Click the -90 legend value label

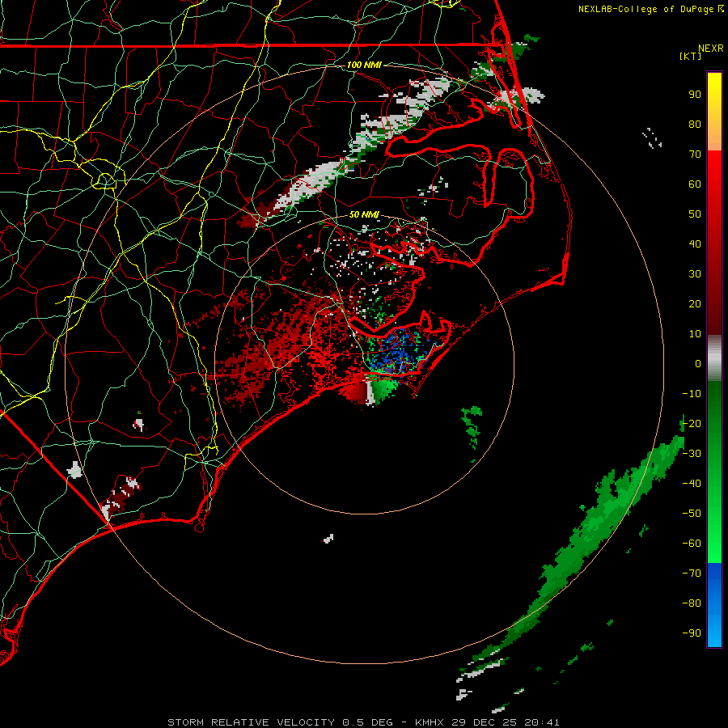(x=692, y=633)
